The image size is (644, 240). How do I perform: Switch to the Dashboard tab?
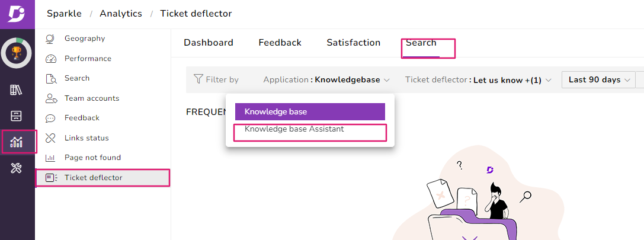(x=209, y=43)
